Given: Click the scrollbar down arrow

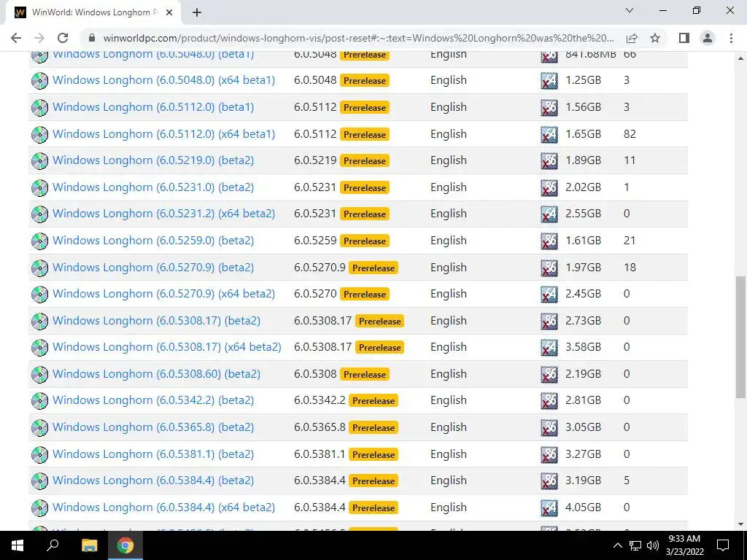Looking at the screenshot, I should pyautogui.click(x=741, y=524).
